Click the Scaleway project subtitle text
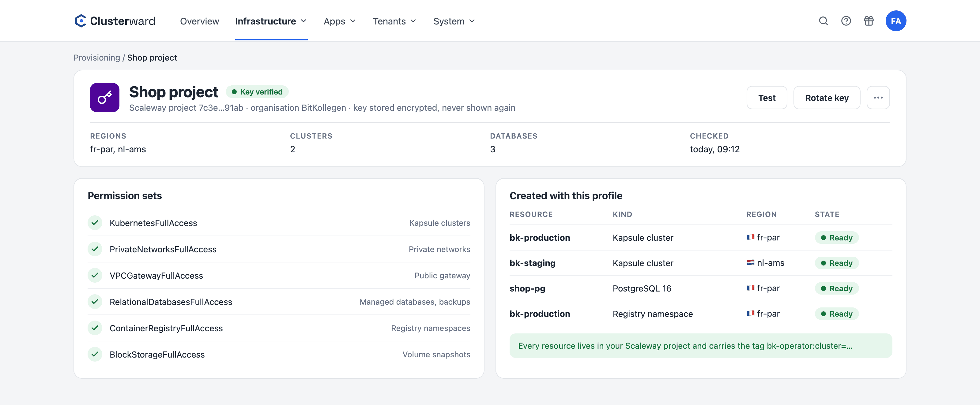This screenshot has height=405, width=980. click(x=322, y=108)
